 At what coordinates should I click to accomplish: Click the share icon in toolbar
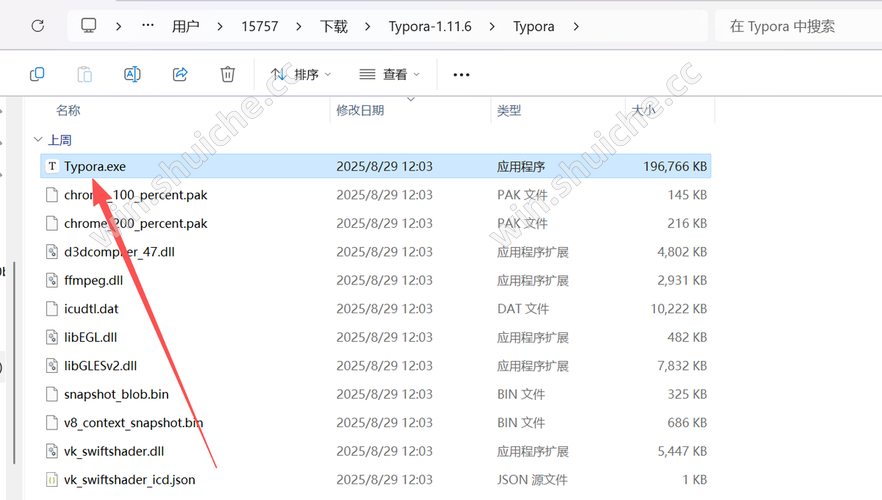click(180, 74)
